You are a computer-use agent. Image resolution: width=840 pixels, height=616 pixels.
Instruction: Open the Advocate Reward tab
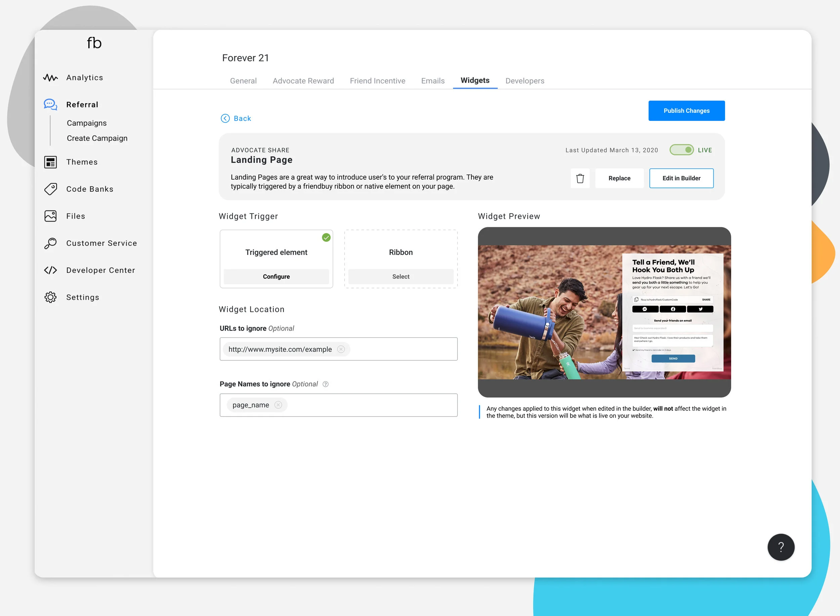[303, 81]
